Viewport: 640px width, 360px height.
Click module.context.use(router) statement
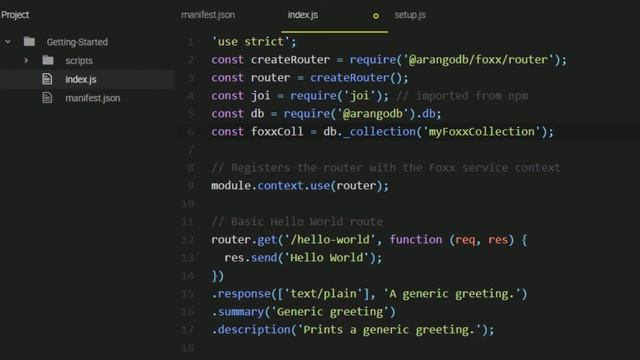[300, 185]
